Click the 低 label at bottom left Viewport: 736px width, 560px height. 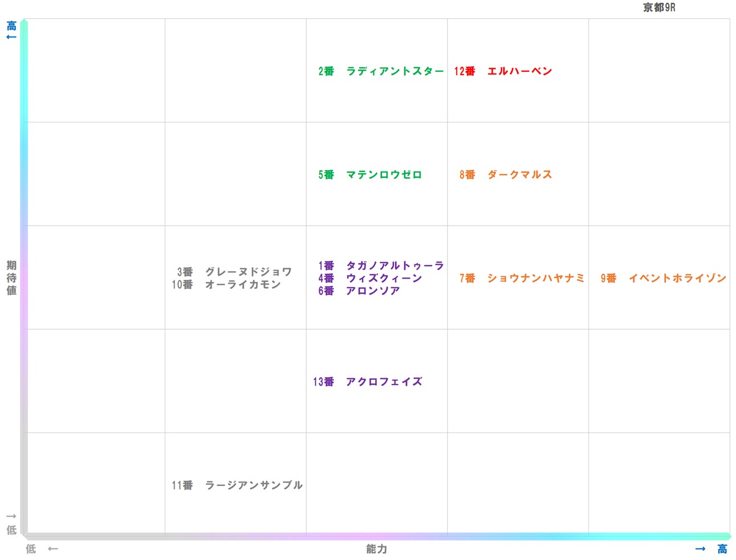(10, 529)
